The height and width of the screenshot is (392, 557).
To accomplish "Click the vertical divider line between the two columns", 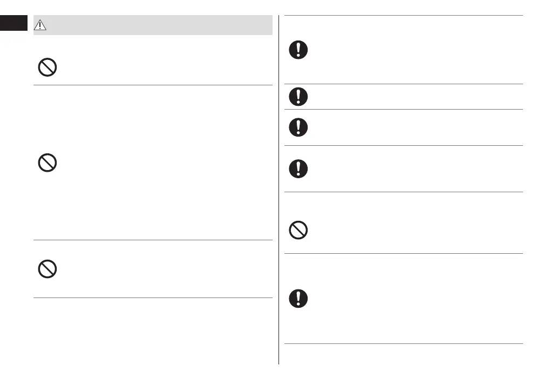I will click(x=279, y=189).
